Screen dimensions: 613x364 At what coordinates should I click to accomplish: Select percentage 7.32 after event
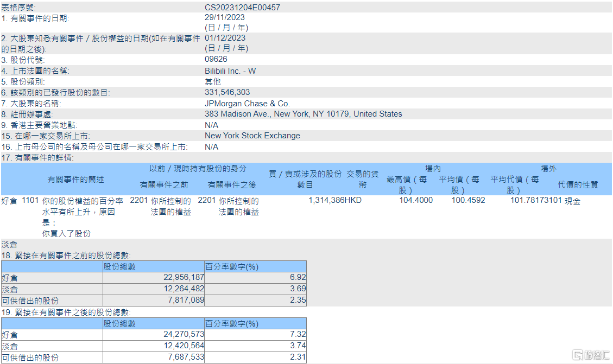(x=298, y=334)
